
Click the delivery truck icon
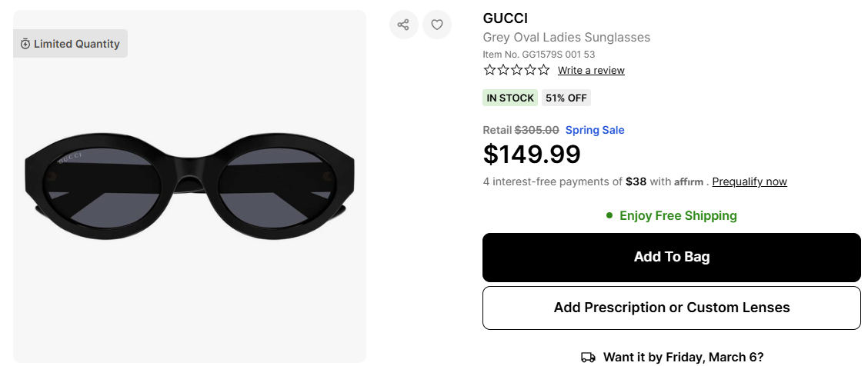coord(588,357)
